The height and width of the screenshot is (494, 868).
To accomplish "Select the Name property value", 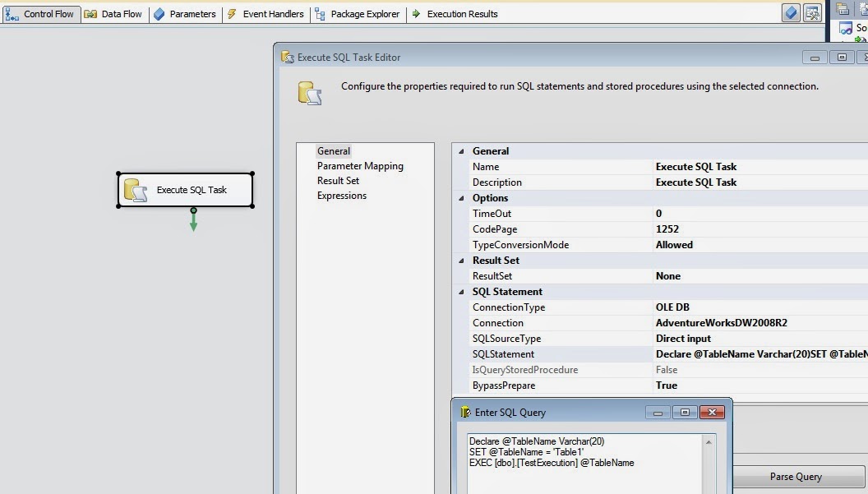I will click(760, 167).
